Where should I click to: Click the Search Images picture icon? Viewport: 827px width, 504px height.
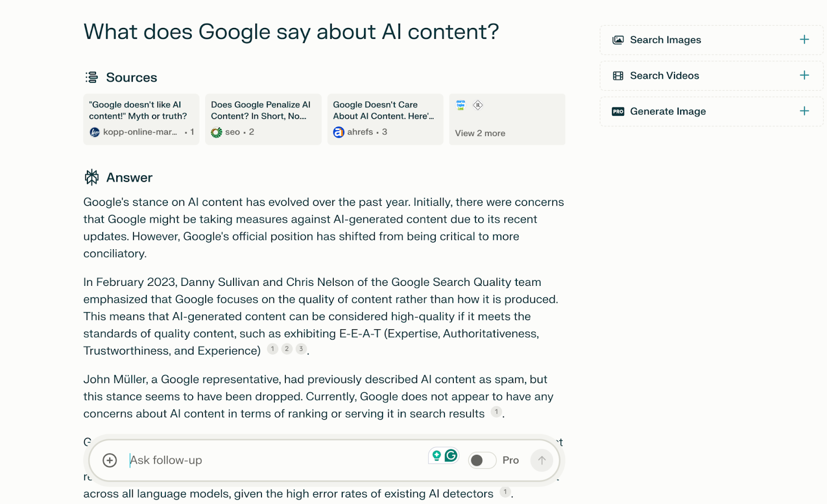[x=618, y=40]
